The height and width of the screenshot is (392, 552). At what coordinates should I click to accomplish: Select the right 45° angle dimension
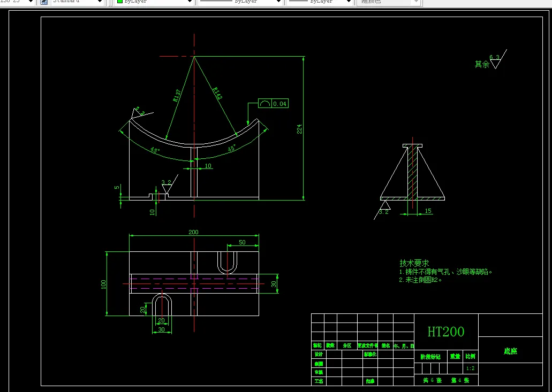(231, 148)
